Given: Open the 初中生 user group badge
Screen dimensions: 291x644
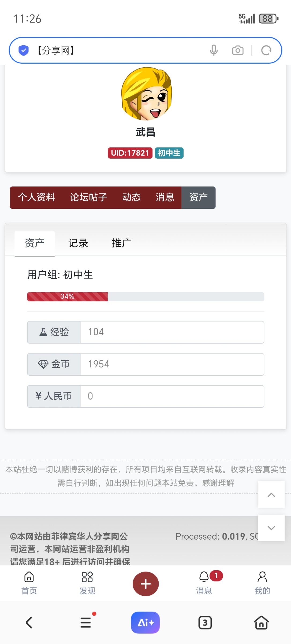Looking at the screenshot, I should point(169,153).
